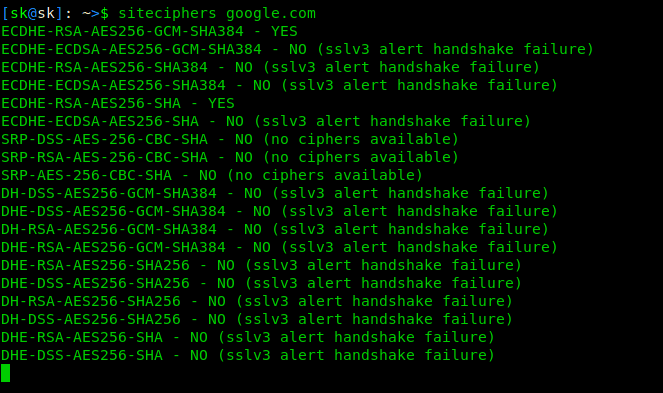
Task: Click the sitecipherrs google.com command text
Action: (x=217, y=14)
